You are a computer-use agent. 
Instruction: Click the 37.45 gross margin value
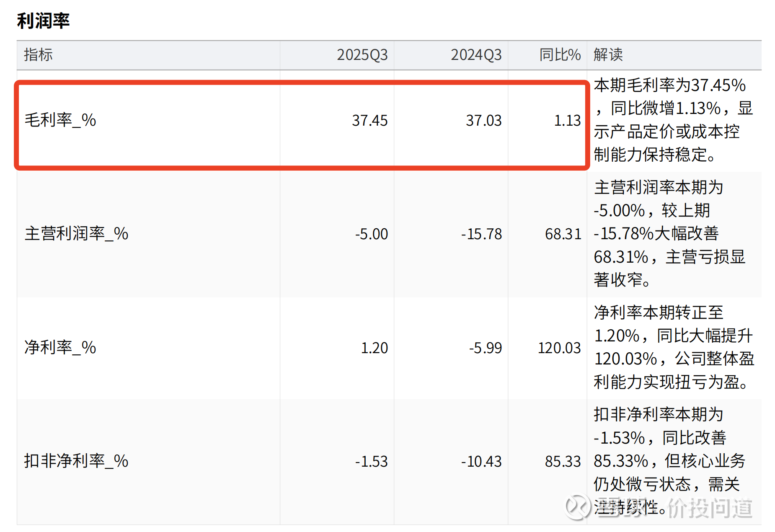click(370, 121)
